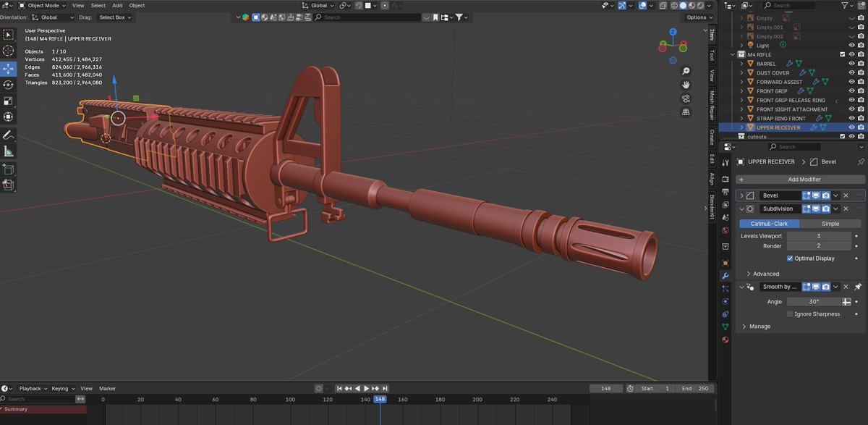Open the Object Mode dropdown
This screenshot has height=425, width=868.
[x=41, y=5]
